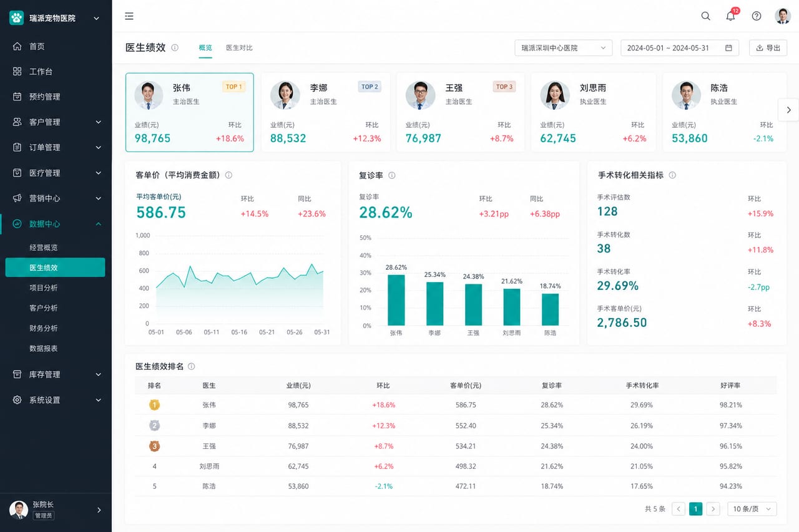Click info icon beside 客单价 title
Screen dimensions: 799x532
228,176
